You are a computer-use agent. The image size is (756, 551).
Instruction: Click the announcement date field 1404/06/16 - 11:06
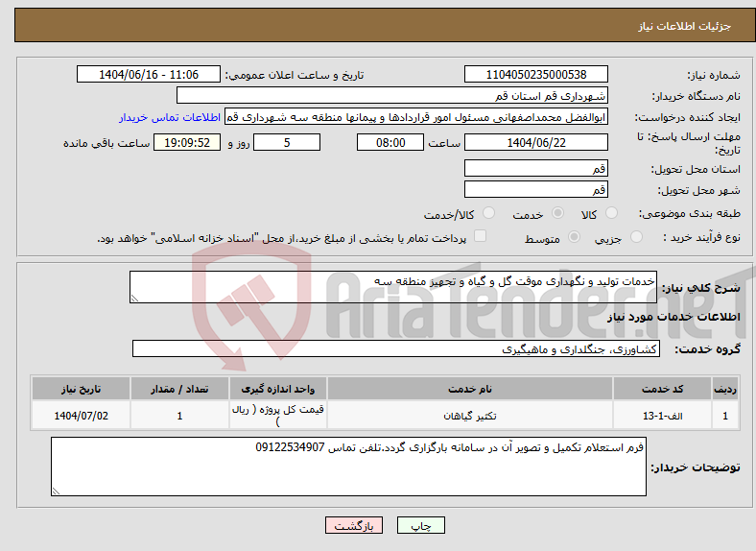click(x=149, y=74)
